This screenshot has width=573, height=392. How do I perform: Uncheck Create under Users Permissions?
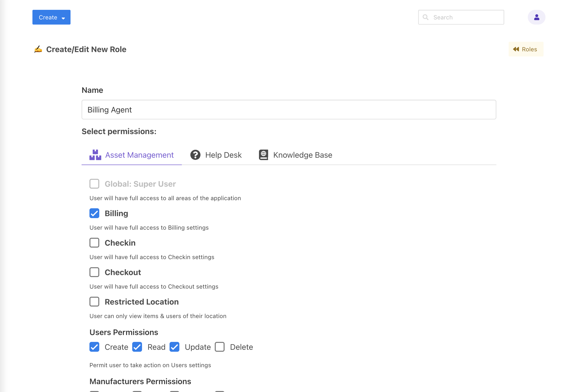(94, 347)
